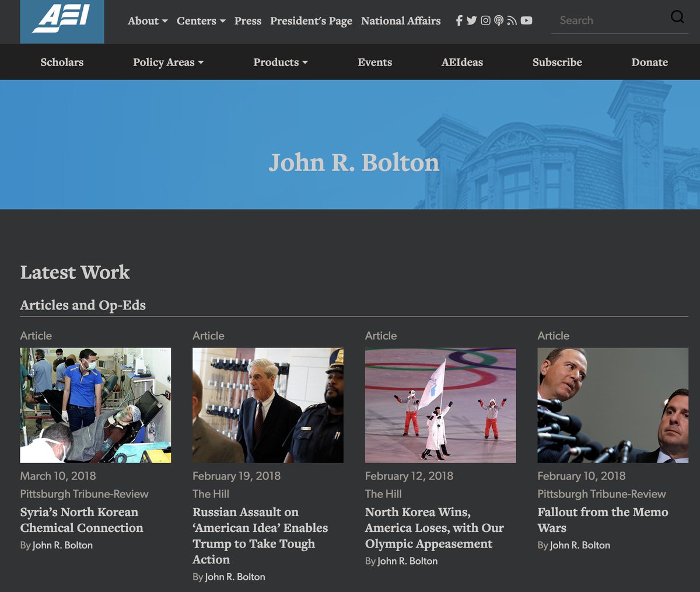Click the "John R. Bolton" page title
Image resolution: width=700 pixels, height=592 pixels.
click(x=354, y=162)
